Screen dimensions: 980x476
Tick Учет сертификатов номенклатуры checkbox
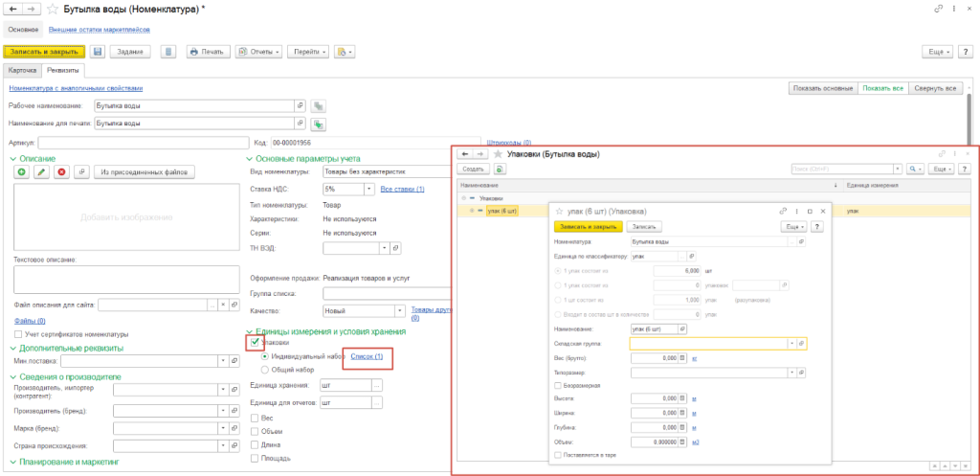(x=18, y=333)
